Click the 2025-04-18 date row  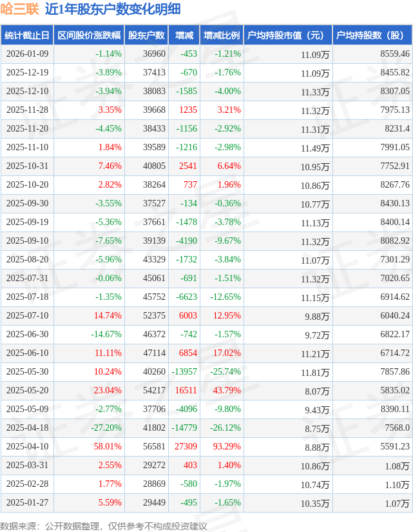click(x=27, y=428)
